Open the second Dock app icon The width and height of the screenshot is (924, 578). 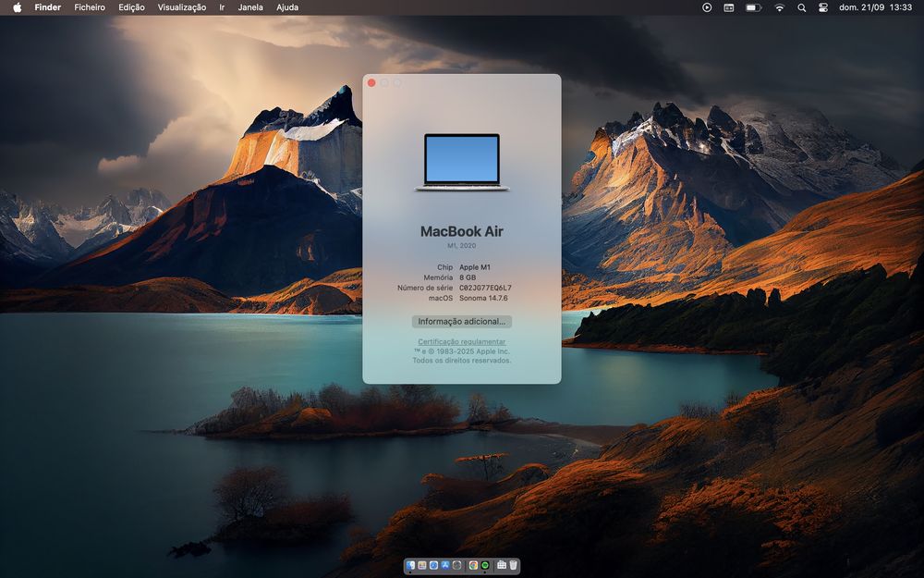point(422,565)
